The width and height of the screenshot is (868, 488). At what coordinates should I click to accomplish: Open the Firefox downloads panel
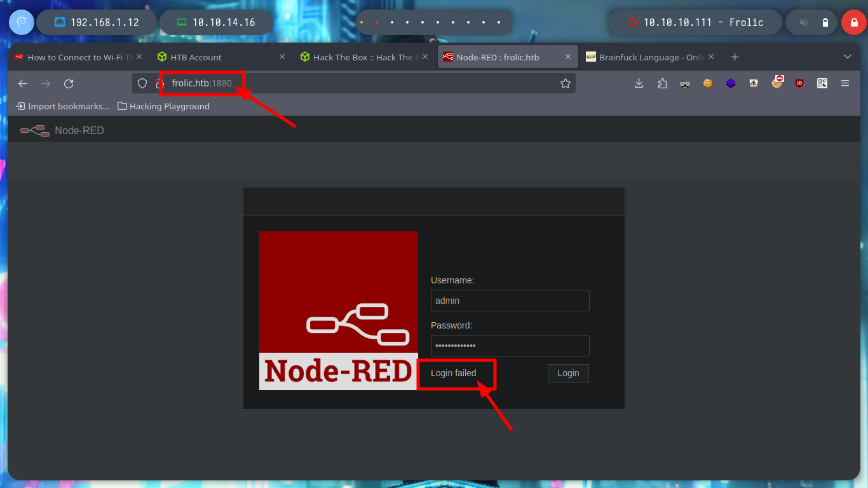(639, 83)
